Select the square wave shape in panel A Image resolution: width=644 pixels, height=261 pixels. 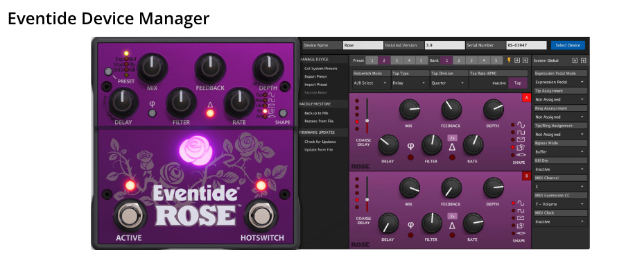(521, 133)
